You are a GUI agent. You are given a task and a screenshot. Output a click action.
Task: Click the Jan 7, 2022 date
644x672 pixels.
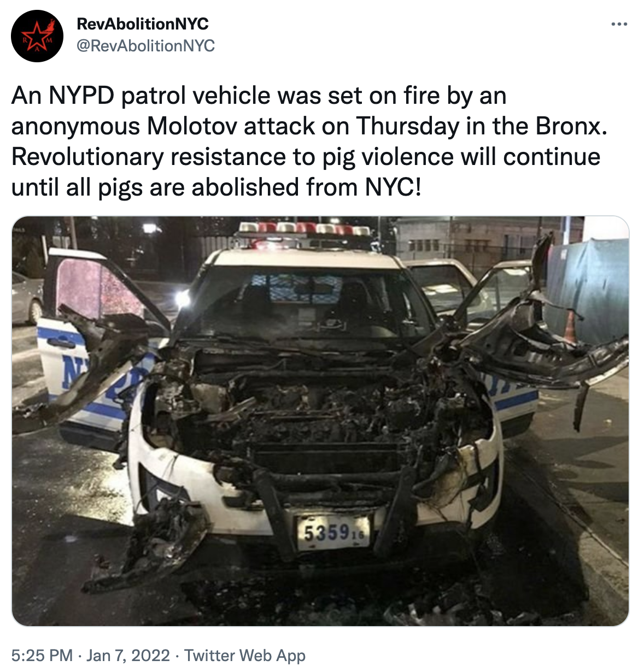pyautogui.click(x=128, y=655)
